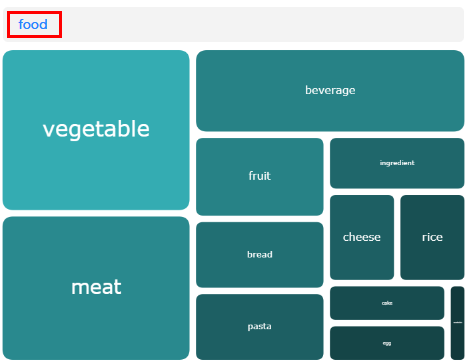Click the word vegetable label
472x364 pixels.
(96, 129)
